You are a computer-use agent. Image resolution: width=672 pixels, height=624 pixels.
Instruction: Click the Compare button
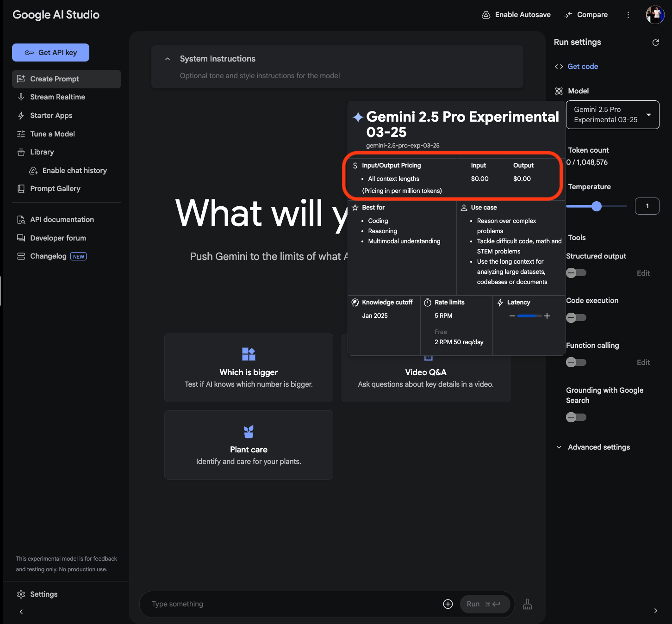(x=586, y=15)
